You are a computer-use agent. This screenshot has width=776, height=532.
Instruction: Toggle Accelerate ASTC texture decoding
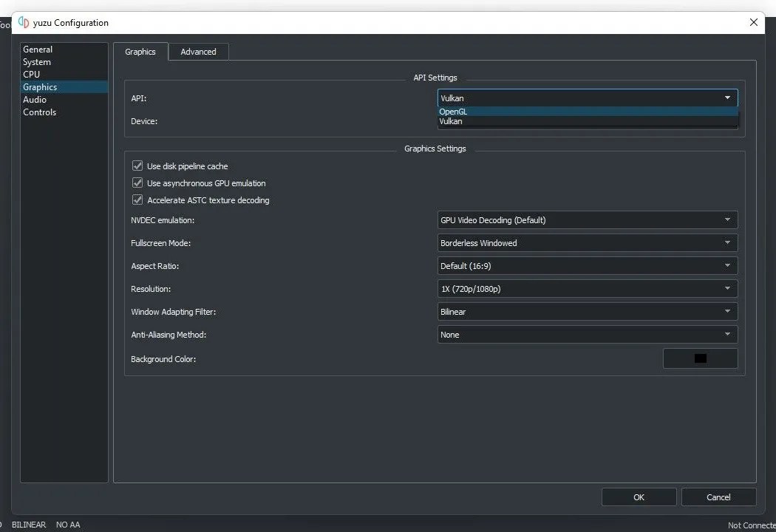[137, 199]
